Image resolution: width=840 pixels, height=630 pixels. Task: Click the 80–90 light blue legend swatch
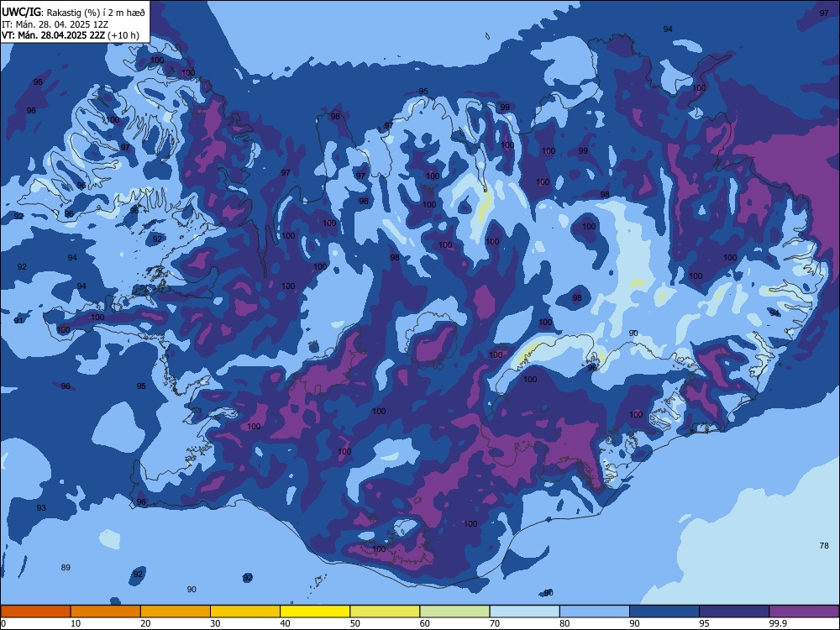(594, 612)
